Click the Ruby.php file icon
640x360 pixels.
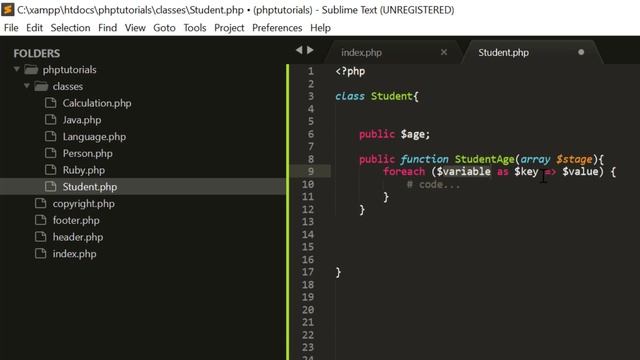coord(51,170)
